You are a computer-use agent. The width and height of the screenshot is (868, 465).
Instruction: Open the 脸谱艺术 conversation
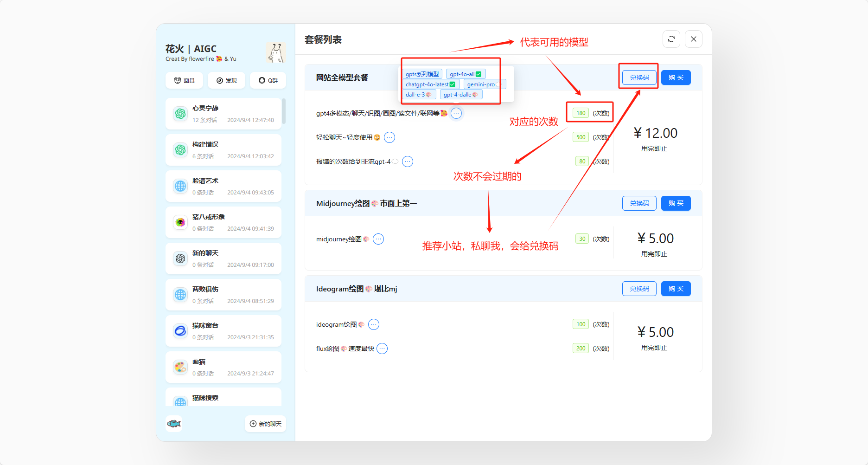(x=223, y=186)
